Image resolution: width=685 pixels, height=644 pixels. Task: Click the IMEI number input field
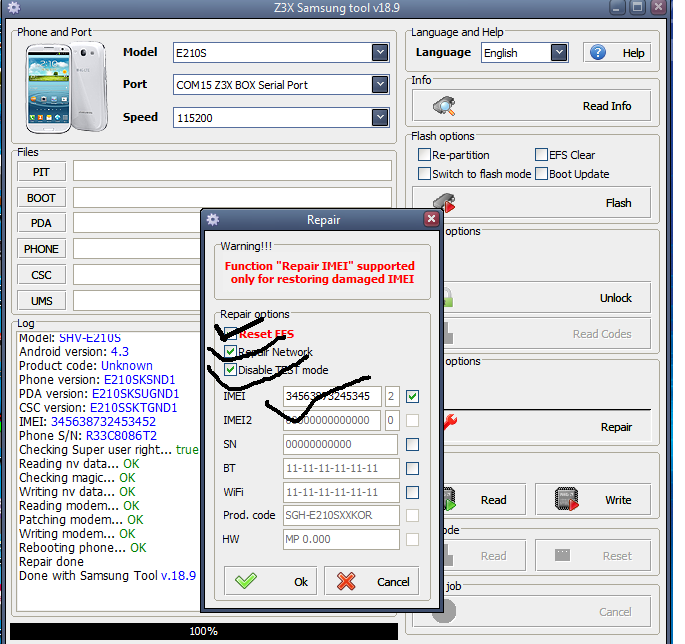332,396
